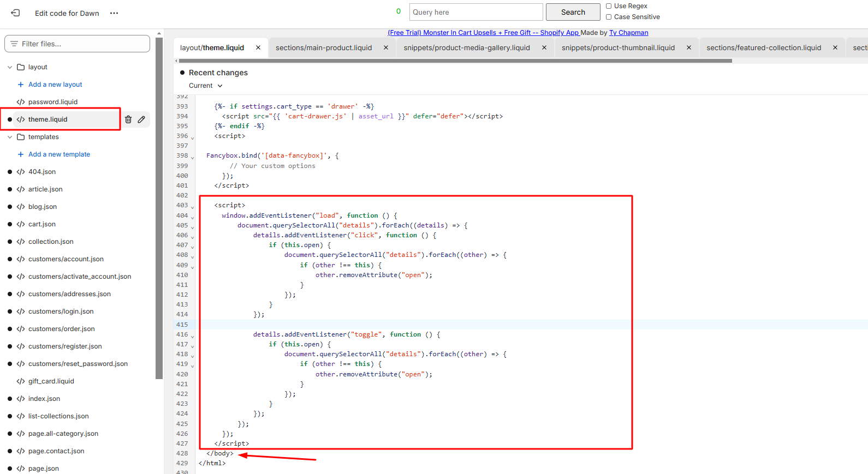Click the horizontal tab strip scrollbar
868x474 pixels.
455,61
